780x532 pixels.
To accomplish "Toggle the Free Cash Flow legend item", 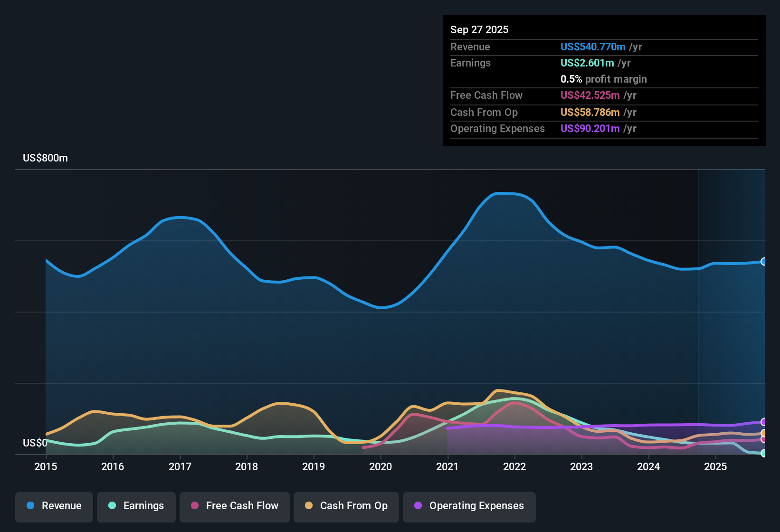I will click(234, 506).
